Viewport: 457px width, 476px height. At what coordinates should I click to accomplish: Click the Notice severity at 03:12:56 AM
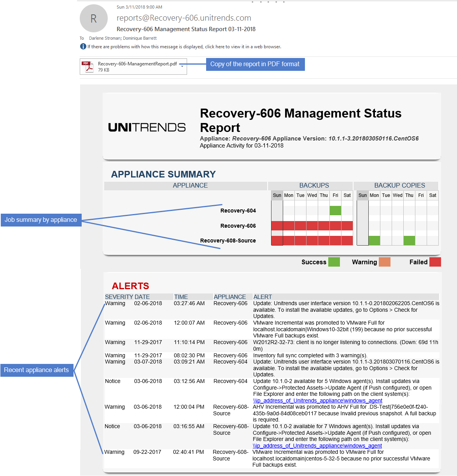[x=113, y=381]
